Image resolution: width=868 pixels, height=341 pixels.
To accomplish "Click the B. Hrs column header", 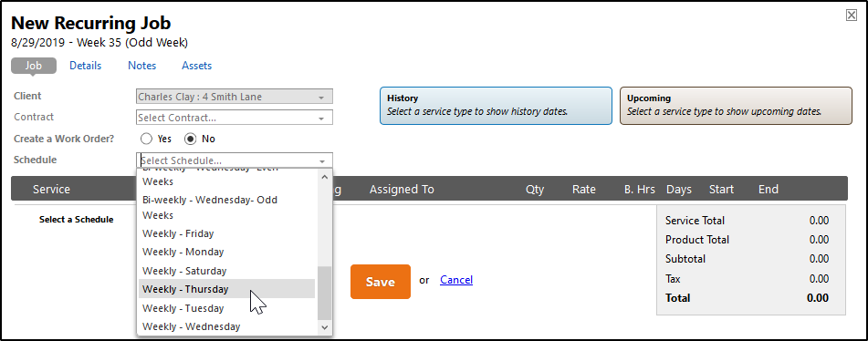I will [640, 189].
